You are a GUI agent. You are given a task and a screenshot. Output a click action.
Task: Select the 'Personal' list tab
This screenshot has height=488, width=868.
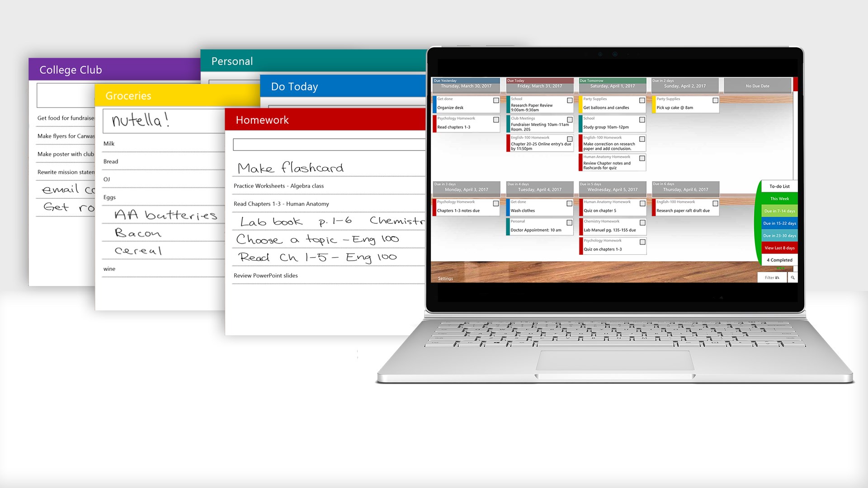pyautogui.click(x=232, y=61)
